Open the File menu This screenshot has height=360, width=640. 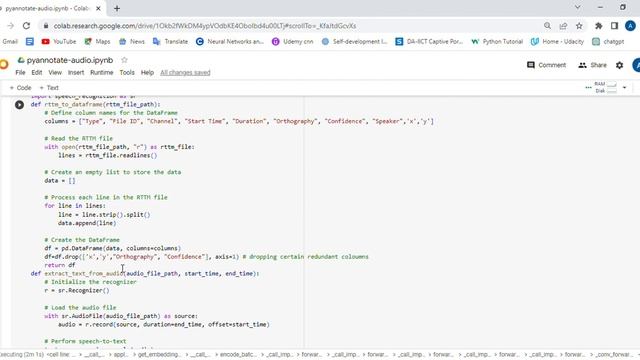[20, 73]
